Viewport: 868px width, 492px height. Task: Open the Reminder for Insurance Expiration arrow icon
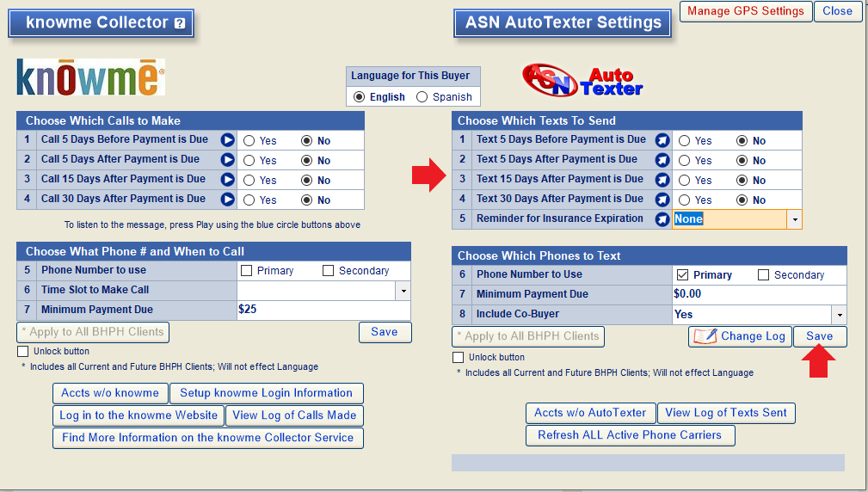(x=662, y=219)
